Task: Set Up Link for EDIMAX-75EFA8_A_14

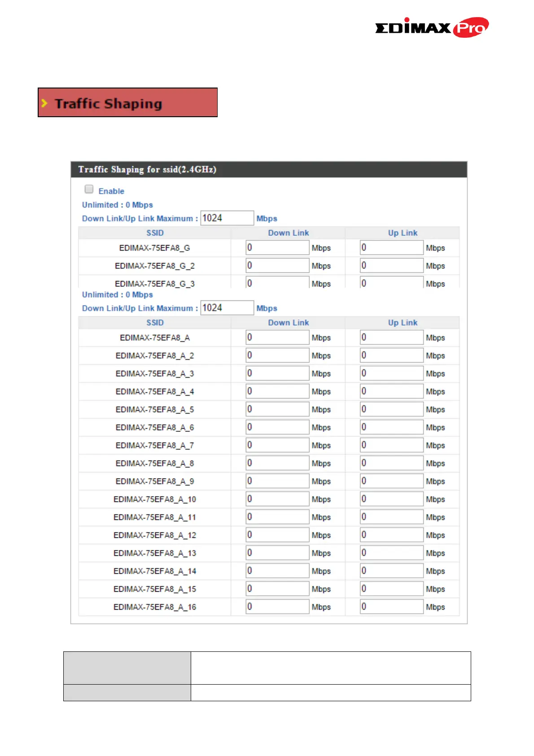Action: click(x=392, y=571)
